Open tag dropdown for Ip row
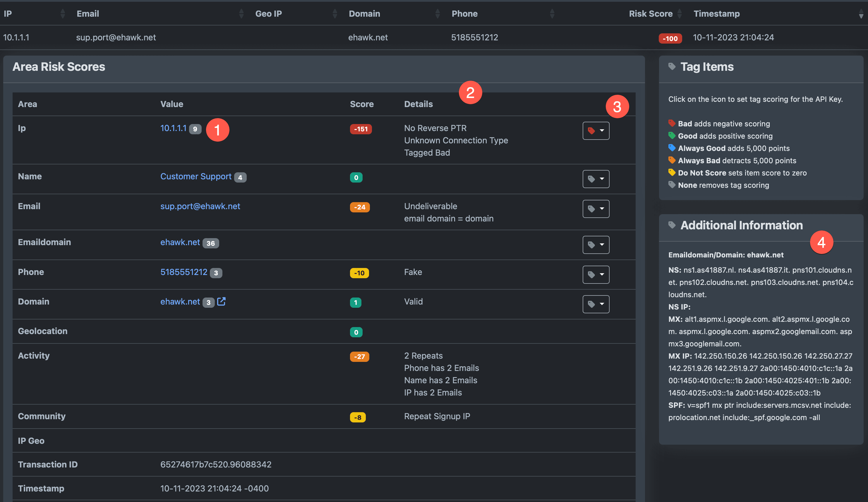This screenshot has width=868, height=502. [596, 130]
